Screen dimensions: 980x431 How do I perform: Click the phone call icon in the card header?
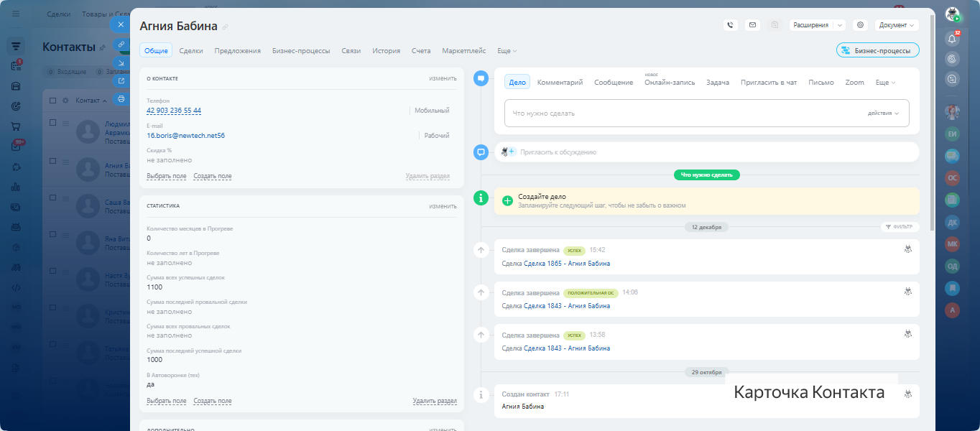coord(731,25)
